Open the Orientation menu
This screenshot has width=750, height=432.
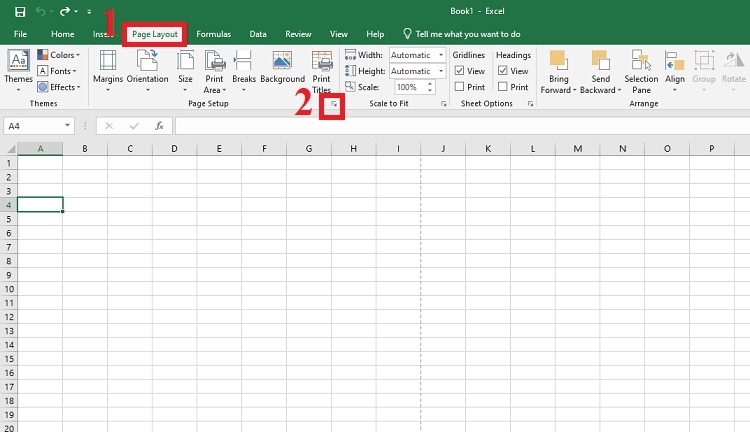[x=147, y=71]
